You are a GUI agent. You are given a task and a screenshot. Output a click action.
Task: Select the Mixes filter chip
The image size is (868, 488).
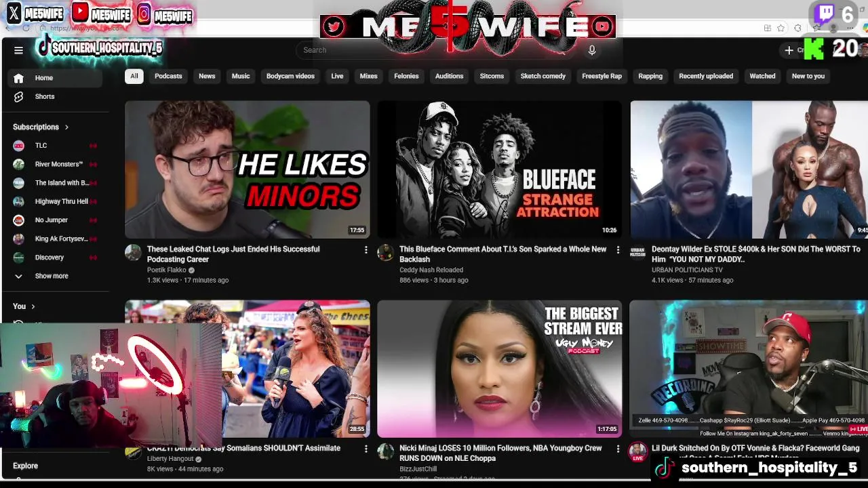pos(368,77)
